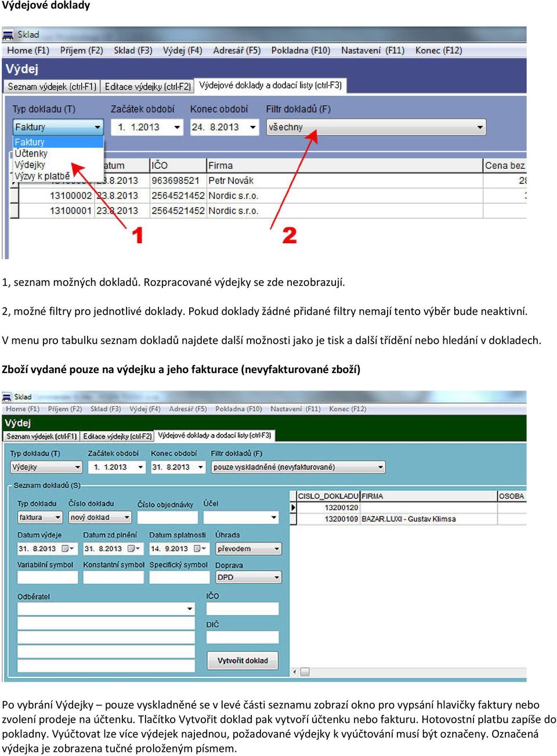Open pouze vyskladněné filter dropdown

click(x=298, y=467)
